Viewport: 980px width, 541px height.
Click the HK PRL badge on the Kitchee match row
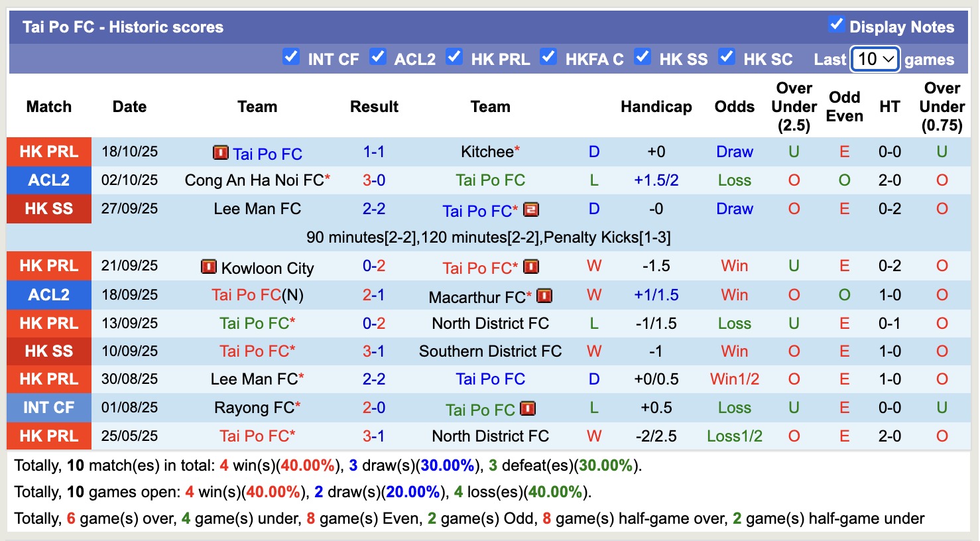pyautogui.click(x=48, y=151)
